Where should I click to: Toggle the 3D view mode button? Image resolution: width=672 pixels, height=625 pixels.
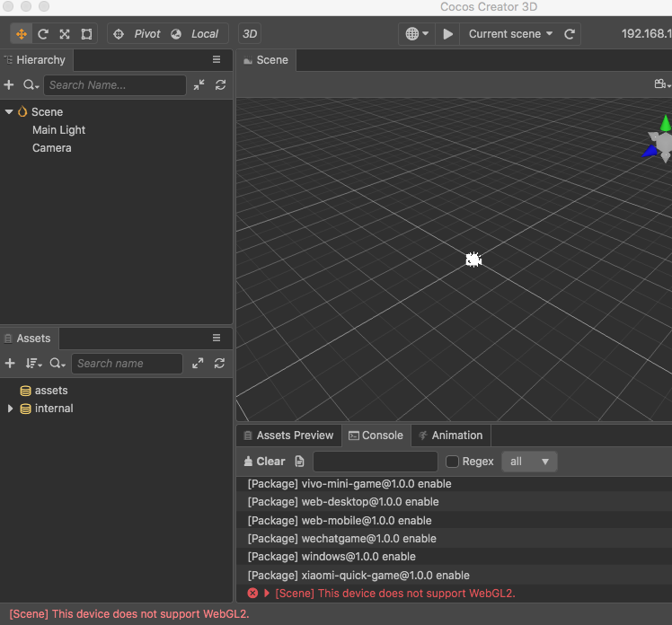click(x=250, y=34)
